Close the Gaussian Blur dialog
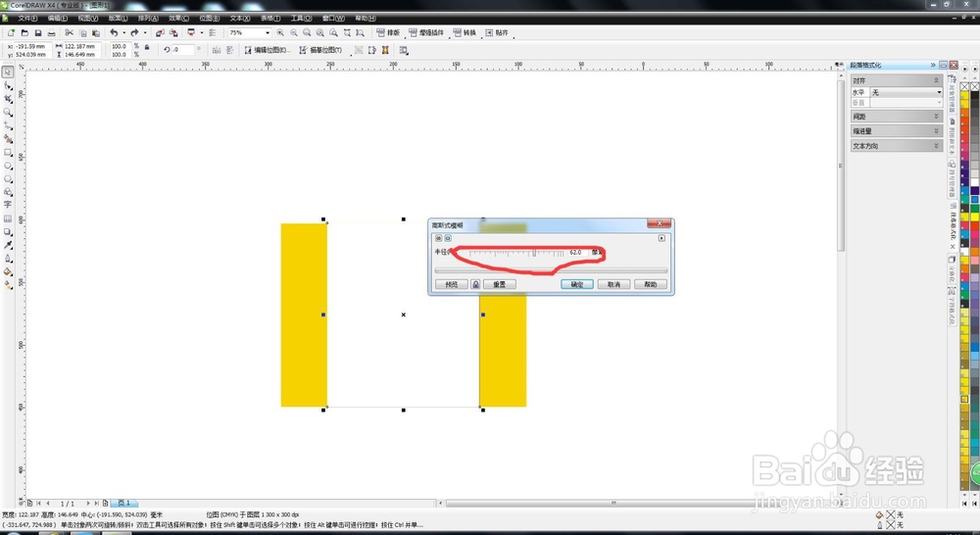 [x=659, y=223]
